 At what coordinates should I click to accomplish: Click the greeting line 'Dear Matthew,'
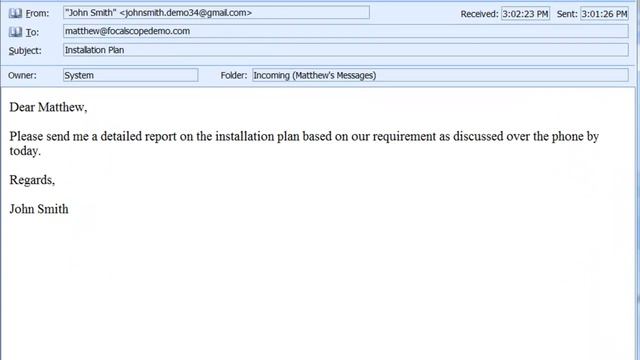coord(48,107)
